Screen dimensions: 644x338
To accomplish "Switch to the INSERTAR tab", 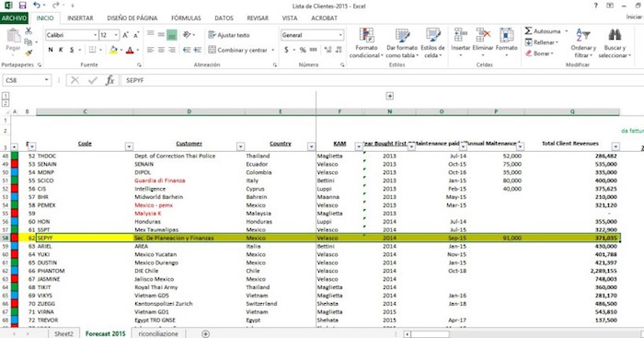I will tap(80, 18).
